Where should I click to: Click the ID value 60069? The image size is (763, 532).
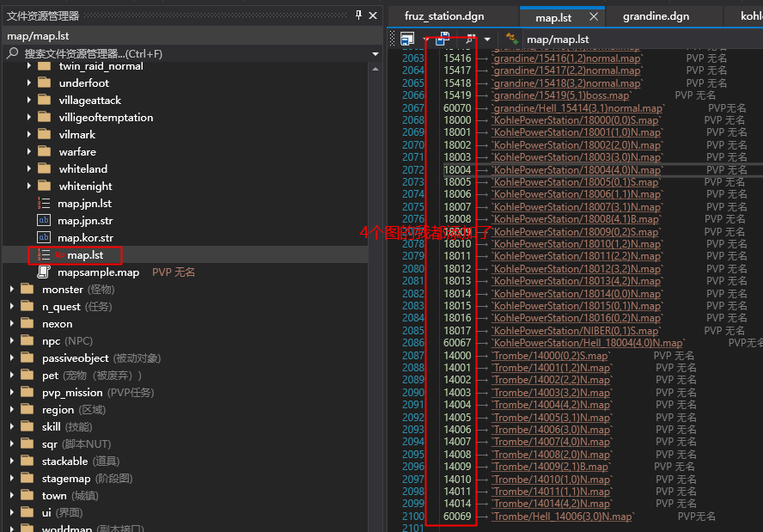click(x=457, y=516)
